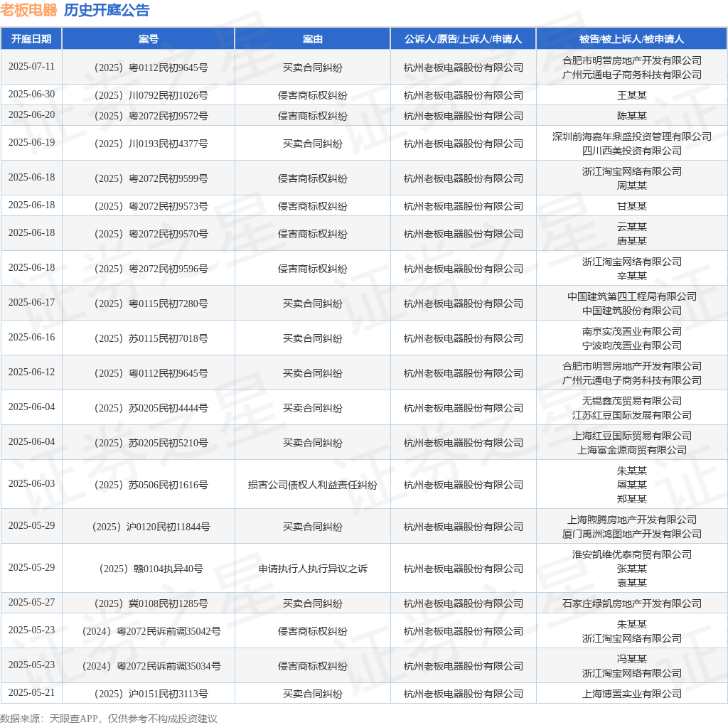Click defendant 屠某某
728x725 pixels.
tap(632, 485)
